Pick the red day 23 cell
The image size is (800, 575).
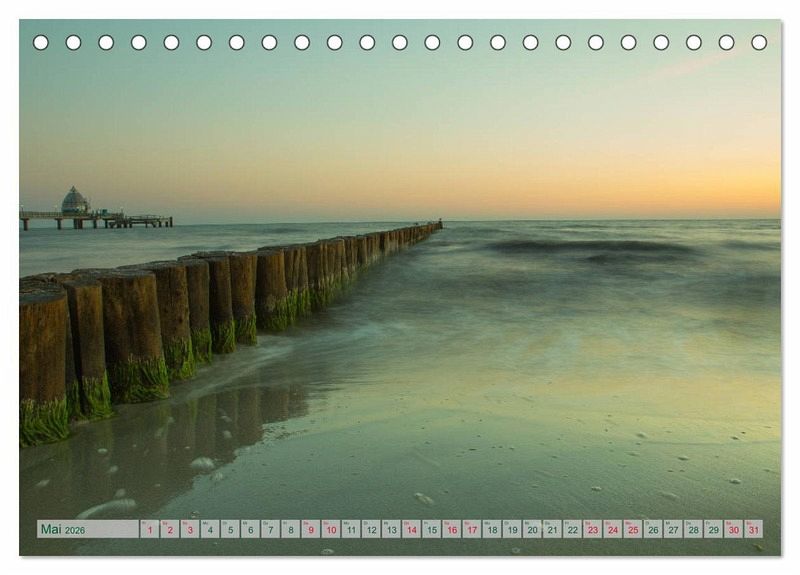tap(593, 529)
